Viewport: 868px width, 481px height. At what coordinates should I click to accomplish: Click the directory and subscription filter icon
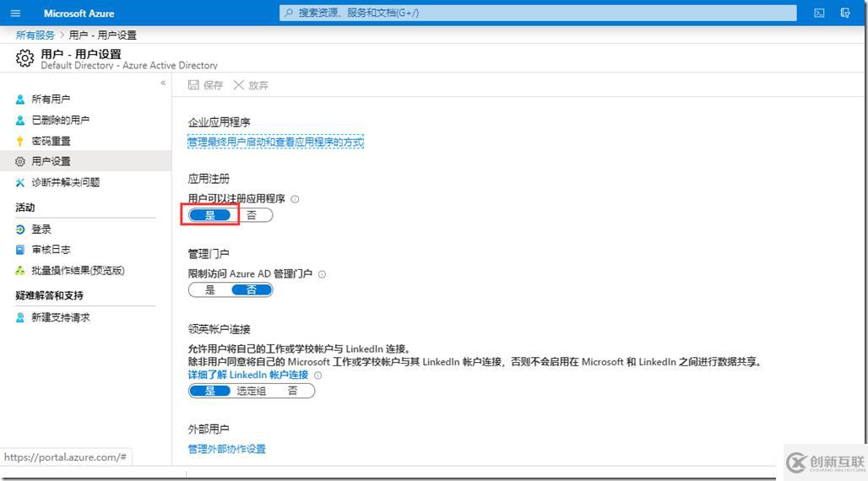pos(845,14)
